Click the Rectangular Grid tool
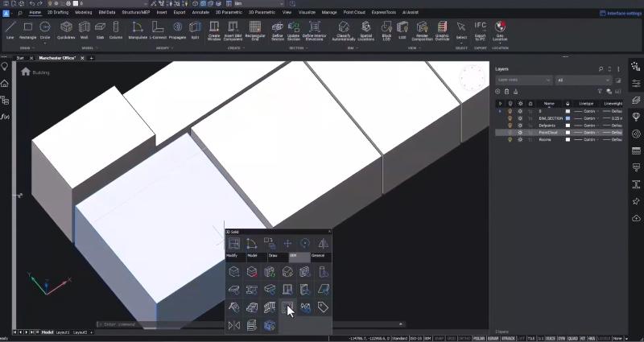644x342 pixels. (255, 31)
